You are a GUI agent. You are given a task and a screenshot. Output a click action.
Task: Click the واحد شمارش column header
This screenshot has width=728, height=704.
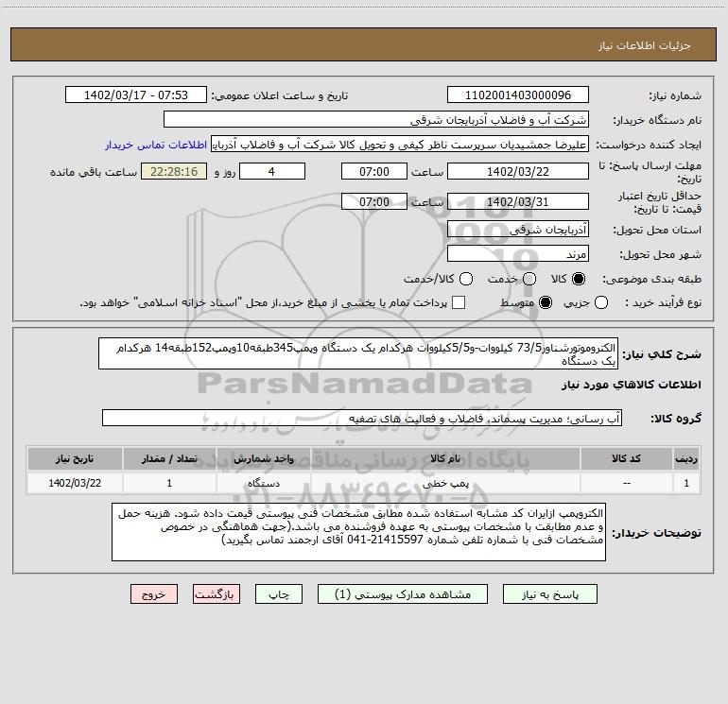coord(263,459)
